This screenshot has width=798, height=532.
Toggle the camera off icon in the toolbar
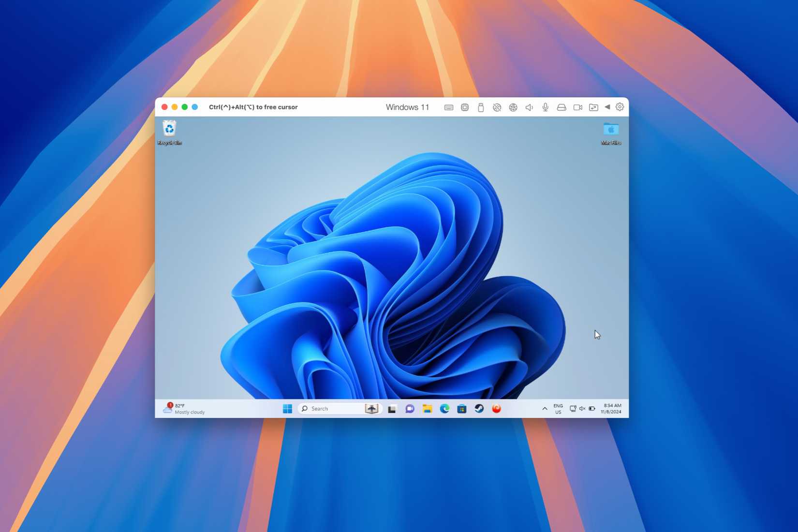(x=577, y=107)
